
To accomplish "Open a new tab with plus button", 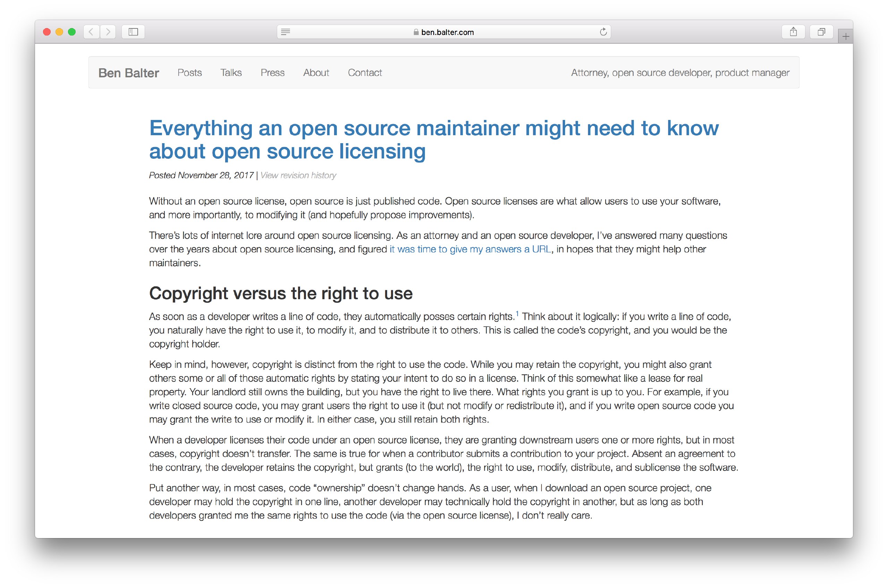I will coord(845,36).
